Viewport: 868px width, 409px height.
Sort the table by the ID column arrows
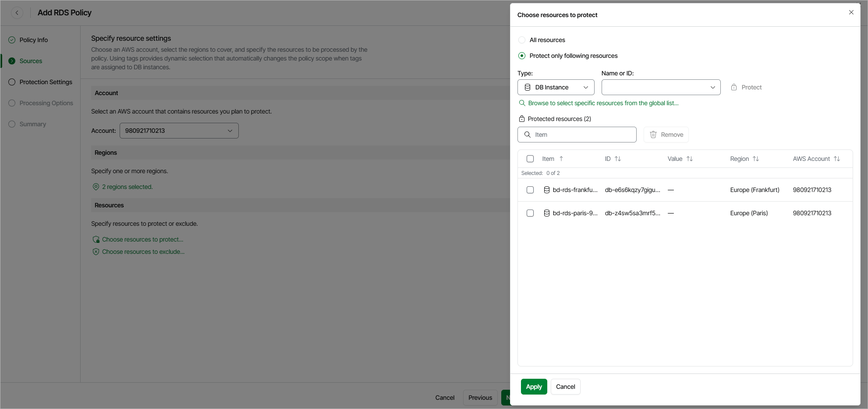tap(618, 159)
